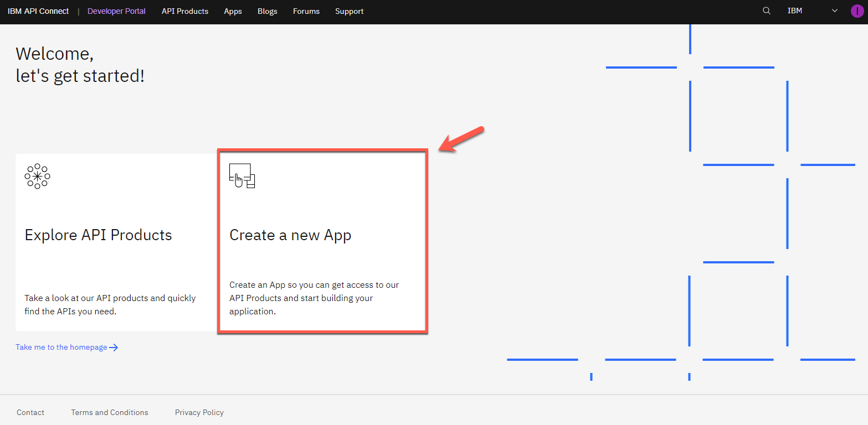
Task: Click the arrow beside Take me to homepage
Action: click(114, 348)
